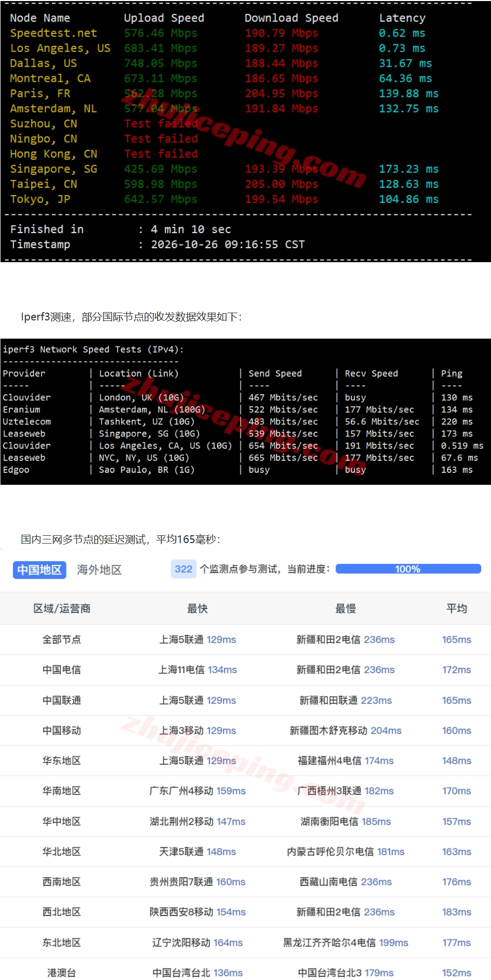Click the Finished in 4 min 10 sec

(121, 229)
